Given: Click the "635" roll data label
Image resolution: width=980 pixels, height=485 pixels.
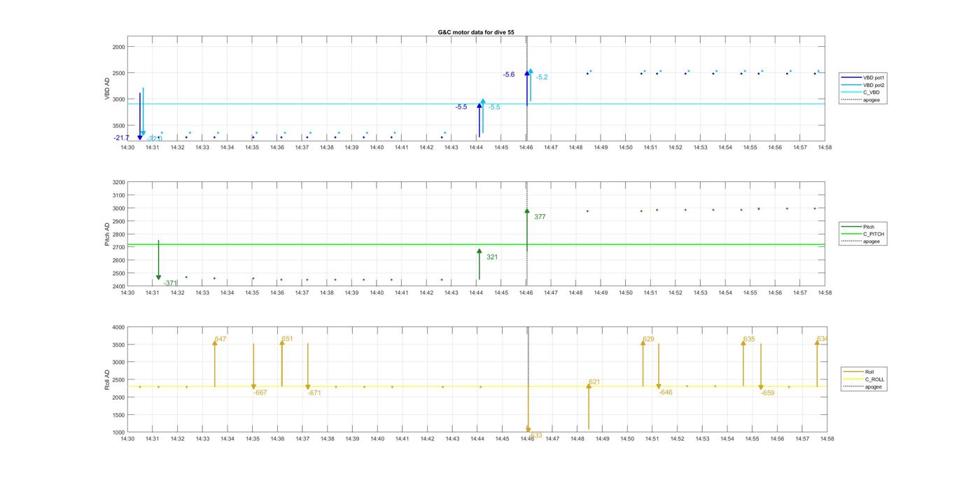Looking at the screenshot, I should tap(749, 339).
